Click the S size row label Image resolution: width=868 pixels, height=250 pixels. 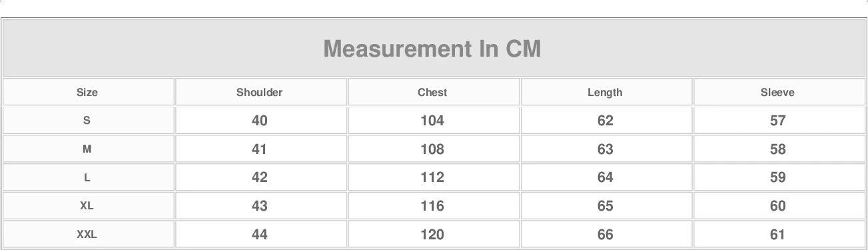click(87, 121)
